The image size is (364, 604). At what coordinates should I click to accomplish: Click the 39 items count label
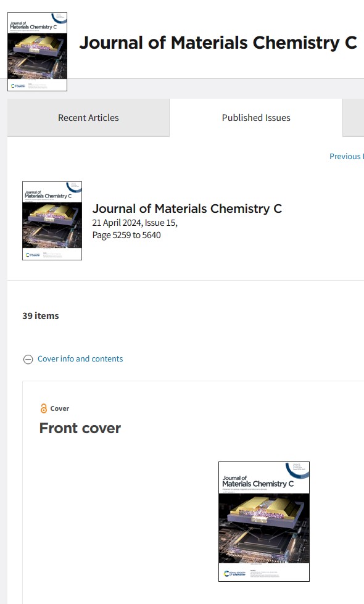tap(41, 316)
